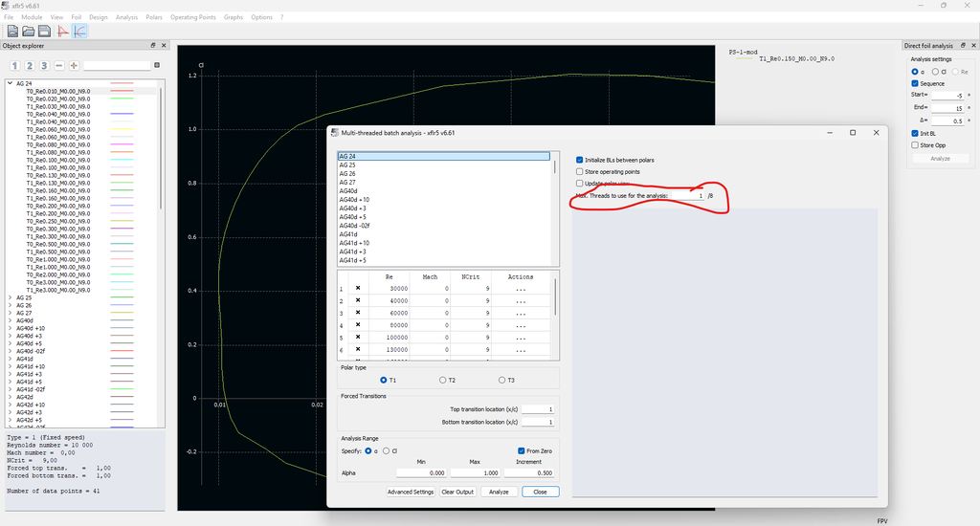Collapse the AG 24 tree node
Viewport: 980px width, 526px height.
point(10,83)
